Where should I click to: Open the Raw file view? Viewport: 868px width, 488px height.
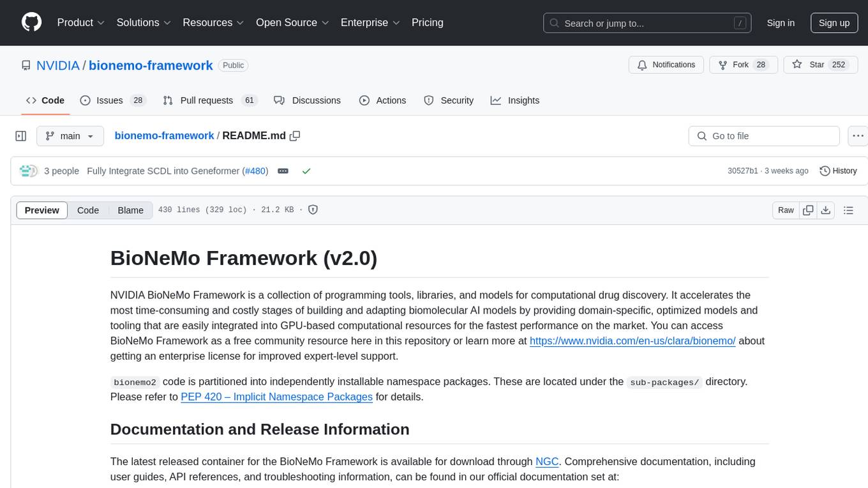[786, 210]
